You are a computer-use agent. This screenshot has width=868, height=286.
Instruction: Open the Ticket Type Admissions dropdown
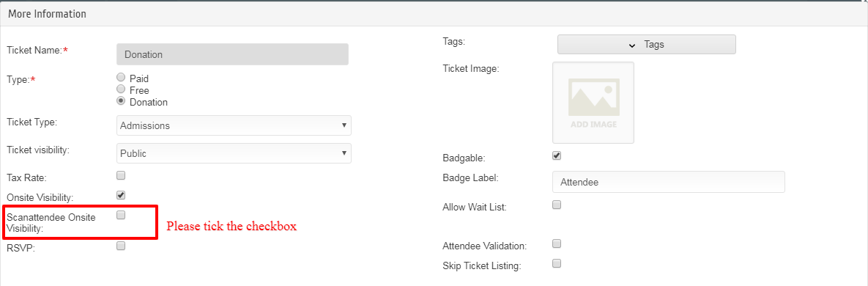pyautogui.click(x=234, y=125)
